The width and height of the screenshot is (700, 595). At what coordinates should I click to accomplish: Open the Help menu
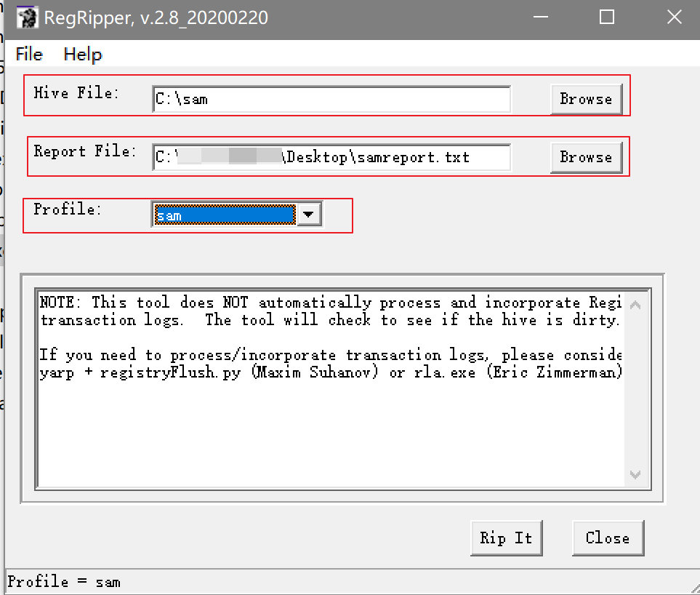[x=82, y=54]
